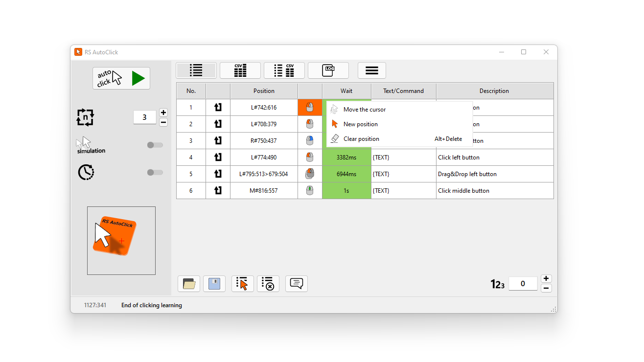Image resolution: width=644 pixels, height=362 pixels.
Task: Click the clear list icon
Action: click(268, 284)
